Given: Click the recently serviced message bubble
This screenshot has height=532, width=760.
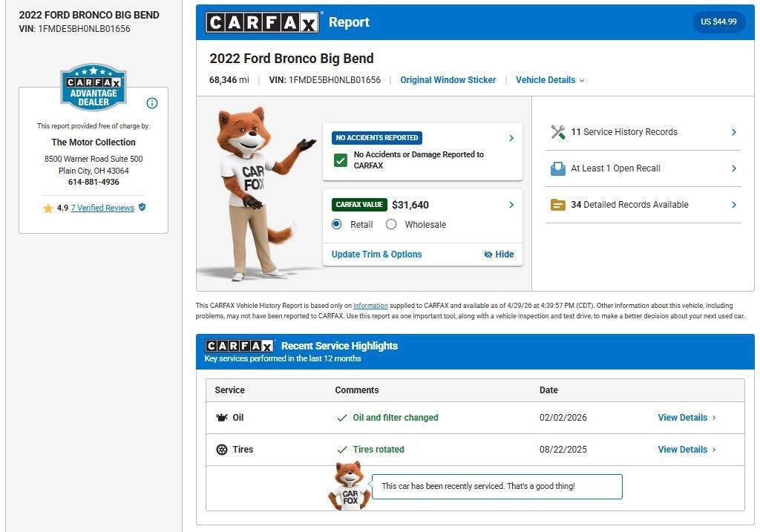Looking at the screenshot, I should pos(497,487).
